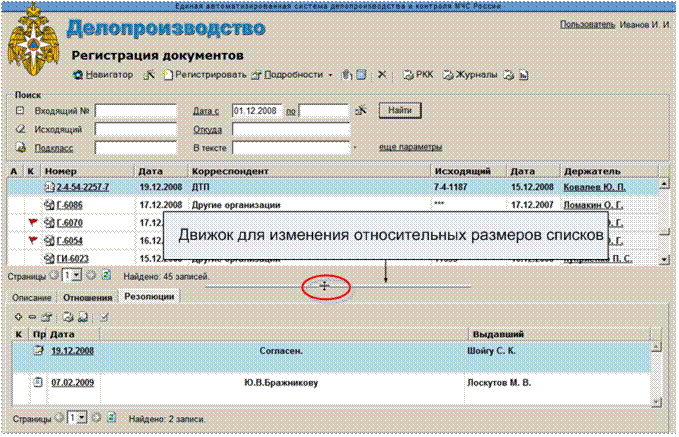This screenshot has height=437, width=679.
Task: Open the Откуда link
Action: [x=207, y=129]
